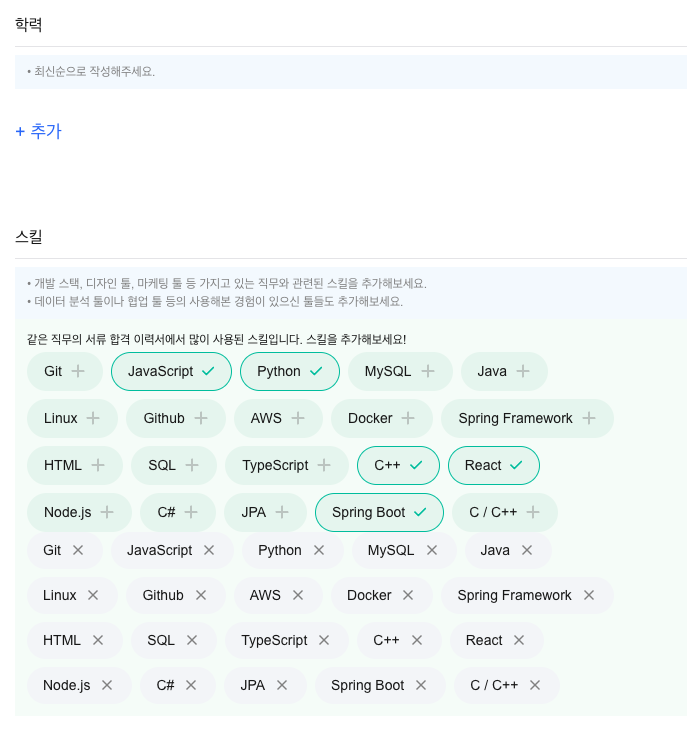687x731 pixels.
Task: Remove added C++ with its X icon
Action: (x=417, y=641)
